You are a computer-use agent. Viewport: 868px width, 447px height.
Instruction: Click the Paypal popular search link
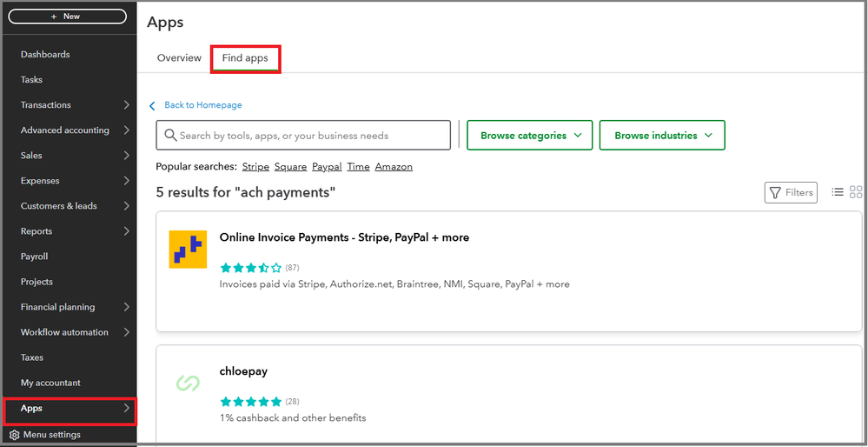[x=327, y=167]
